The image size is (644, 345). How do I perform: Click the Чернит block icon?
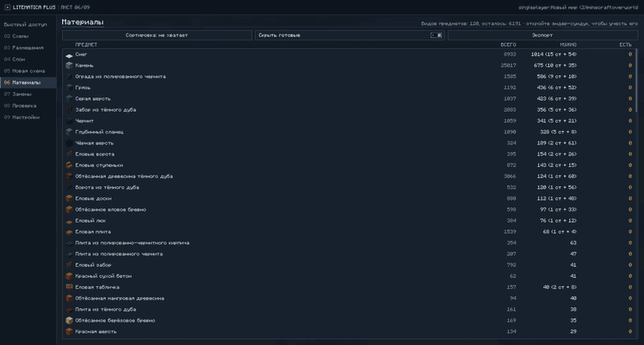pyautogui.click(x=69, y=122)
